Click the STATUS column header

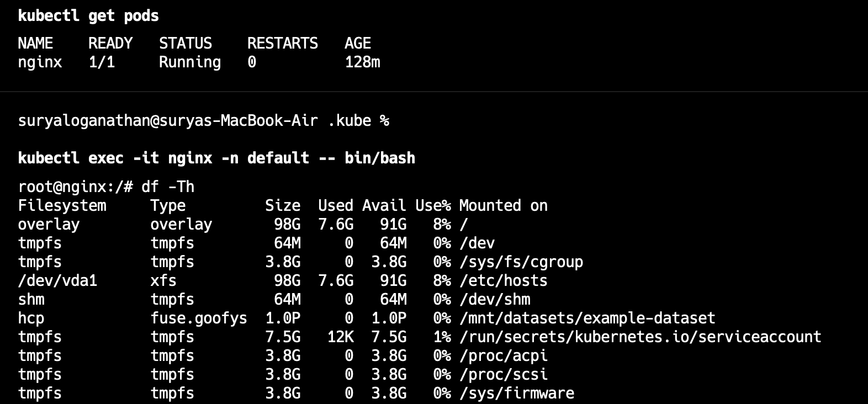[x=186, y=43]
